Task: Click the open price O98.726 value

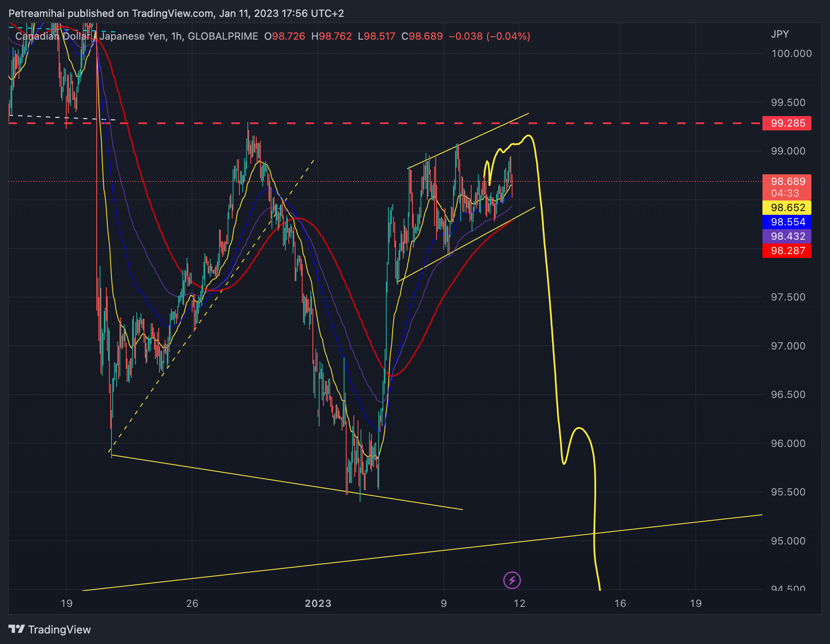Action: click(285, 36)
